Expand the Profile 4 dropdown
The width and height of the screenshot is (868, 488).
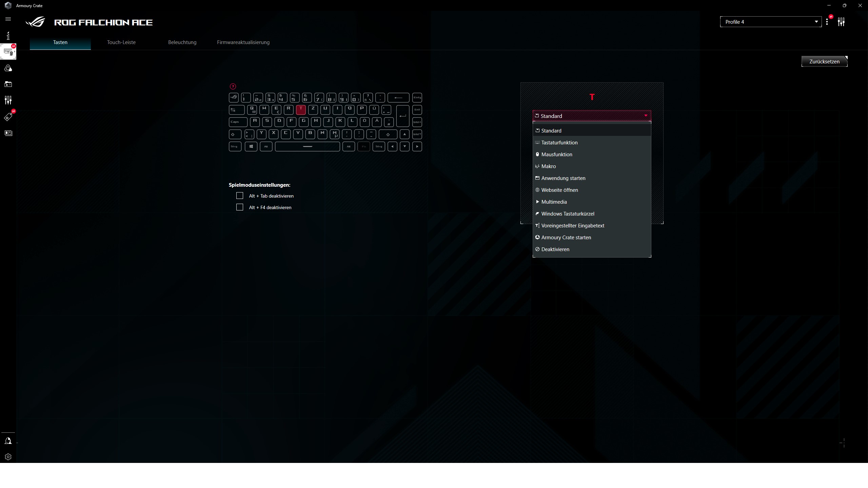(x=770, y=22)
